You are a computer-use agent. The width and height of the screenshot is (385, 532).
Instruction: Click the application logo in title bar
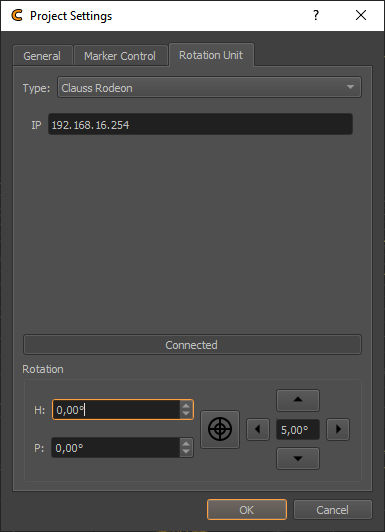tap(17, 16)
